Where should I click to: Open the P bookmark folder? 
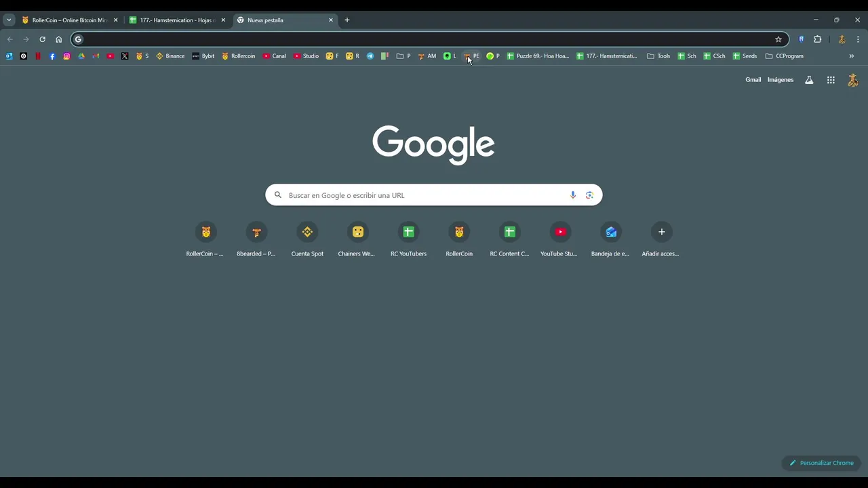click(x=403, y=56)
